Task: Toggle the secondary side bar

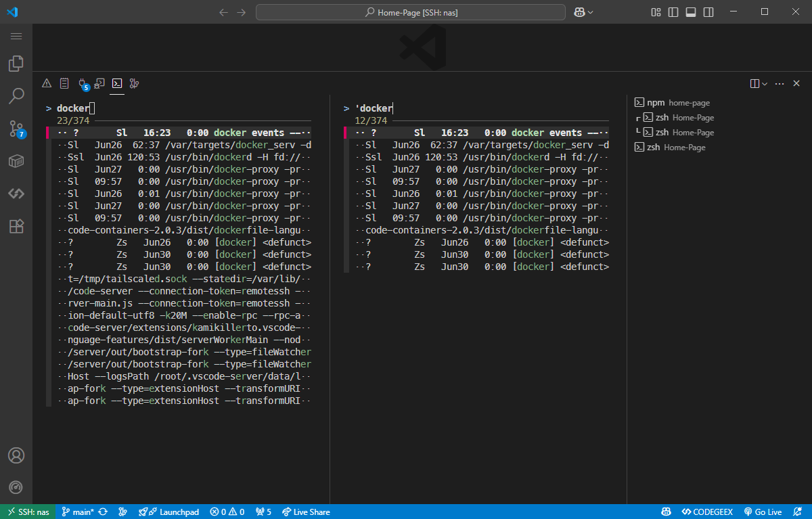Action: click(708, 12)
